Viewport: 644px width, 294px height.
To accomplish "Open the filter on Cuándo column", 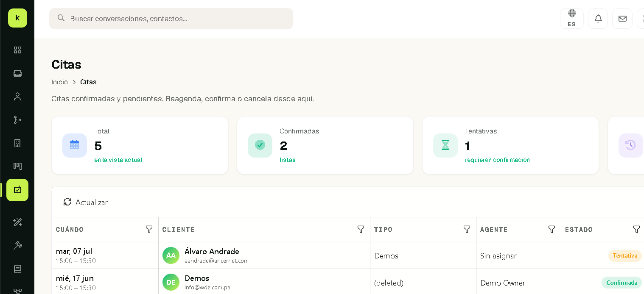I will coord(149,229).
